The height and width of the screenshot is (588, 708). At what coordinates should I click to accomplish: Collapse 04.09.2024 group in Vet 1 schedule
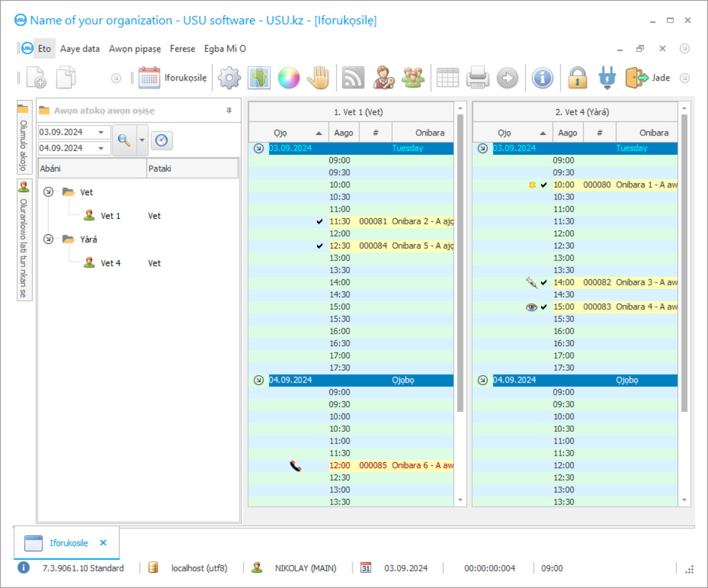point(259,380)
